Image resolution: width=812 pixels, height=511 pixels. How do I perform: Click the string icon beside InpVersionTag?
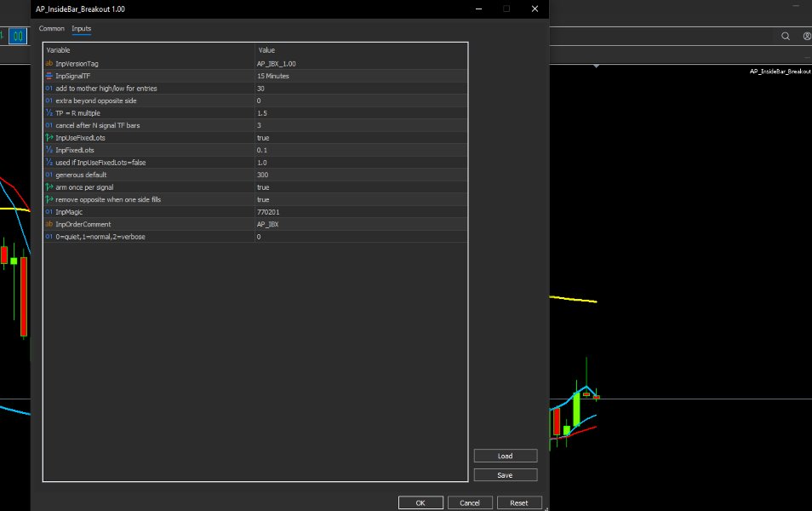49,63
